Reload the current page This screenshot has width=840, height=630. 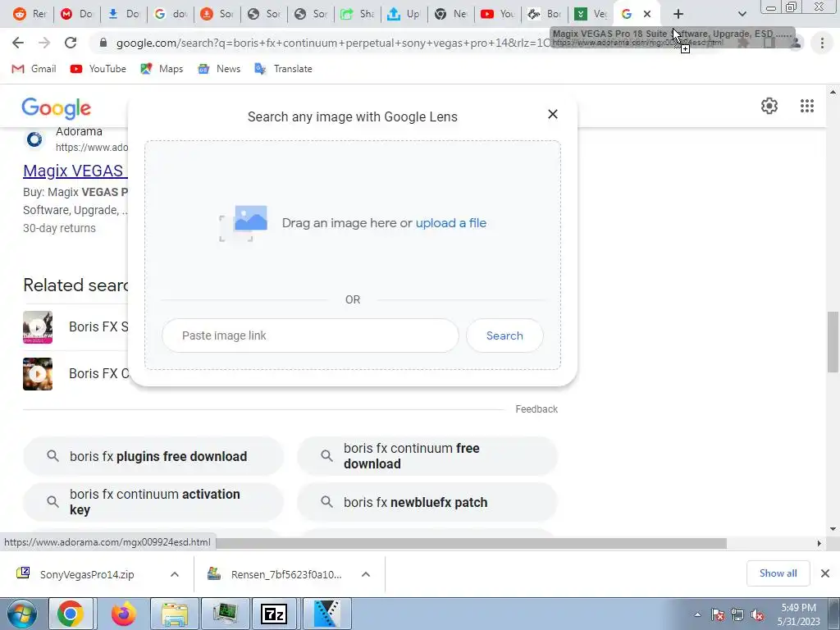71,43
